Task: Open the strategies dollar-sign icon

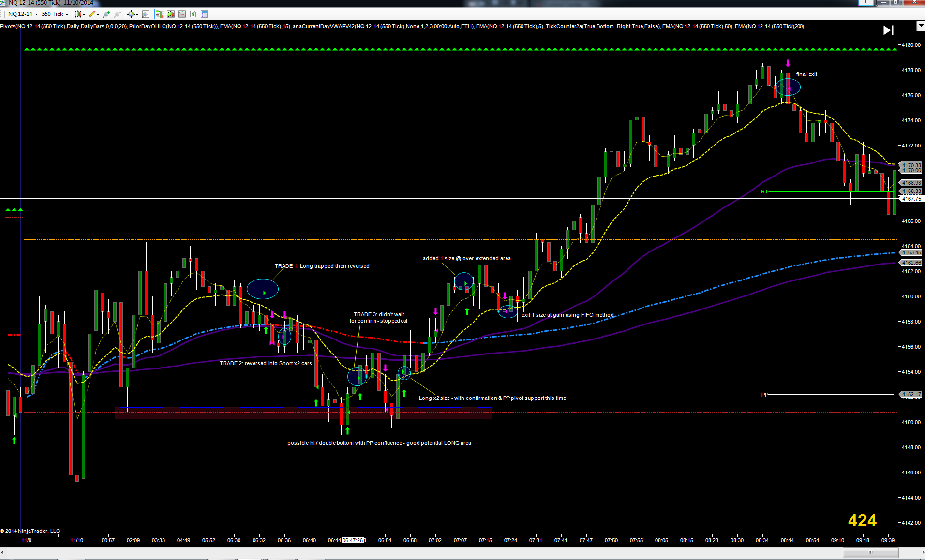Action: (193, 14)
